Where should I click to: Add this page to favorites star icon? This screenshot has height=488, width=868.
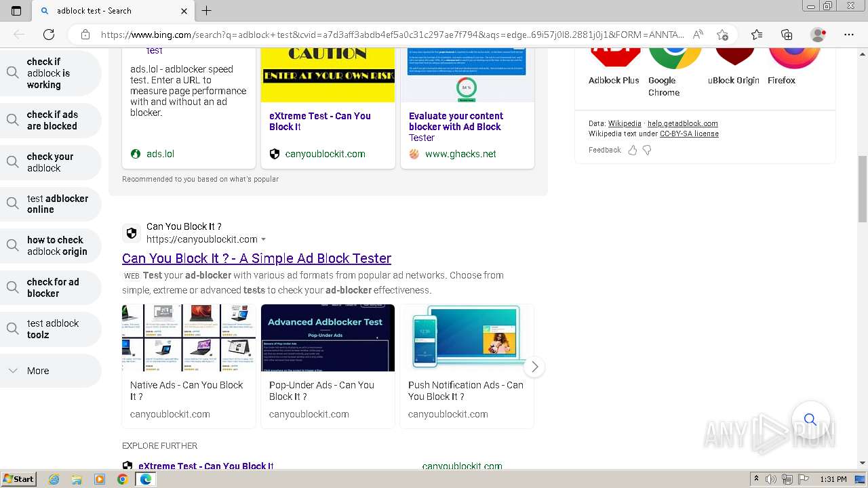point(722,35)
